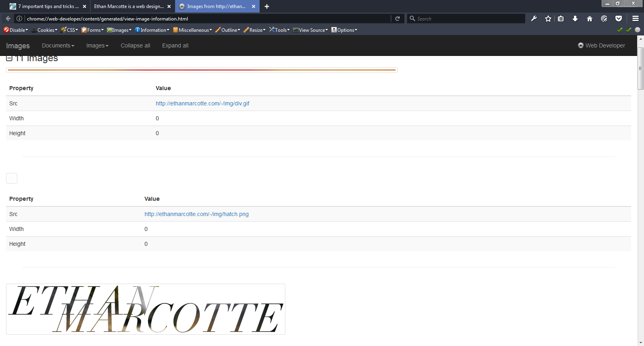The height and width of the screenshot is (346, 644).
Task: Open the Resize toolbar menu
Action: coord(254,30)
